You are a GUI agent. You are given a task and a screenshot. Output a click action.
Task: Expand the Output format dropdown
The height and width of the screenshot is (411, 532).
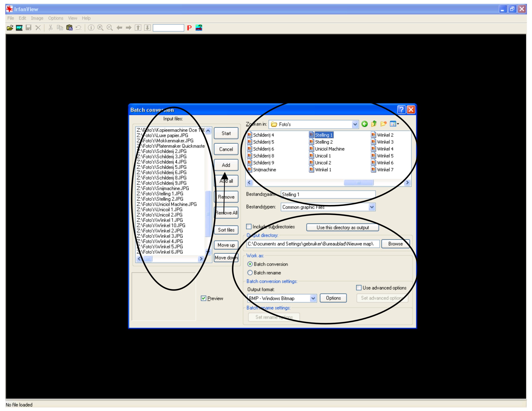(313, 298)
